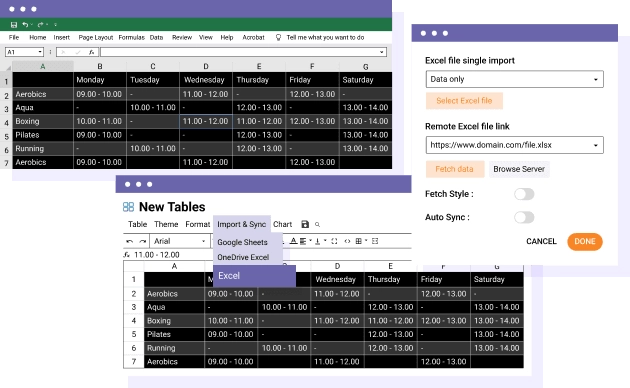
Task: Click the Fetch data button
Action: pyautogui.click(x=455, y=169)
